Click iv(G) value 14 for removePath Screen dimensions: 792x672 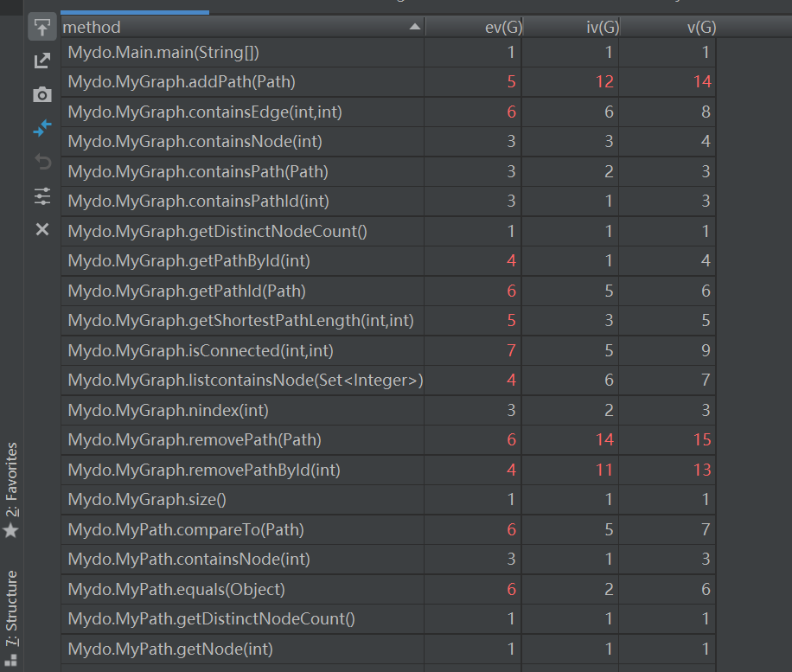coord(604,439)
